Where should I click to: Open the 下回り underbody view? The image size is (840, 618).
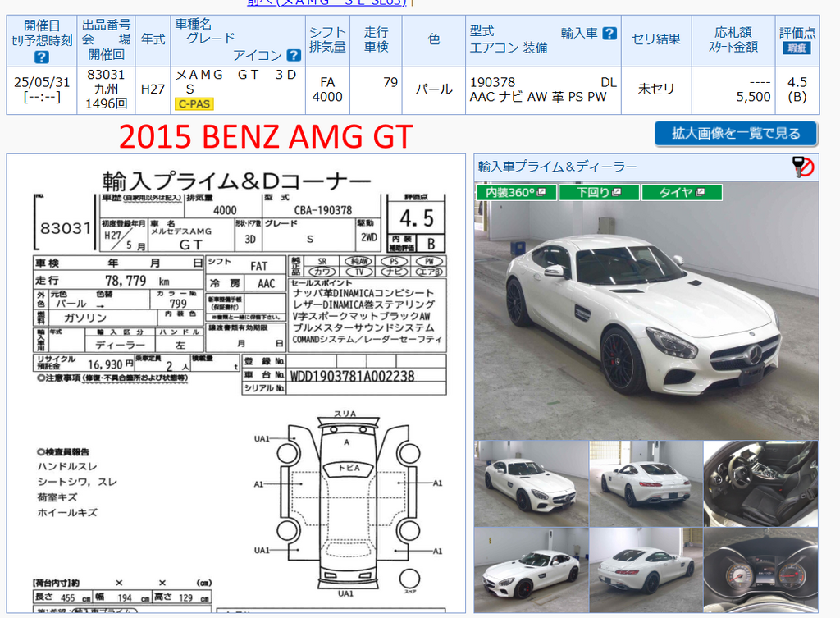pos(599,192)
